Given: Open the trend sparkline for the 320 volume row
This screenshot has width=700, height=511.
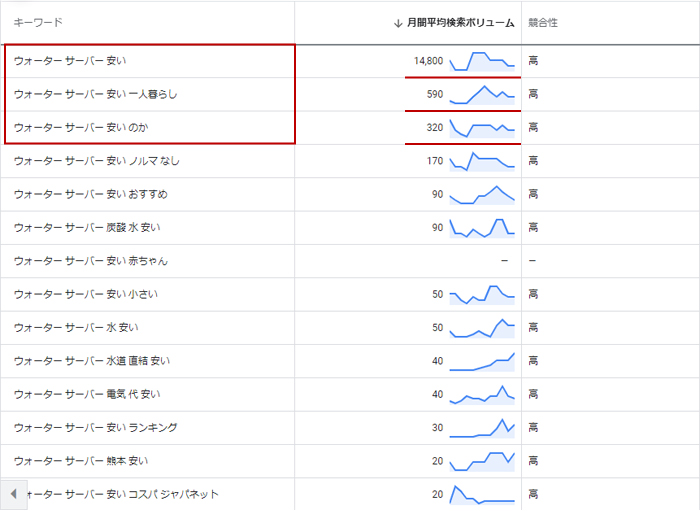Looking at the screenshot, I should (x=482, y=128).
